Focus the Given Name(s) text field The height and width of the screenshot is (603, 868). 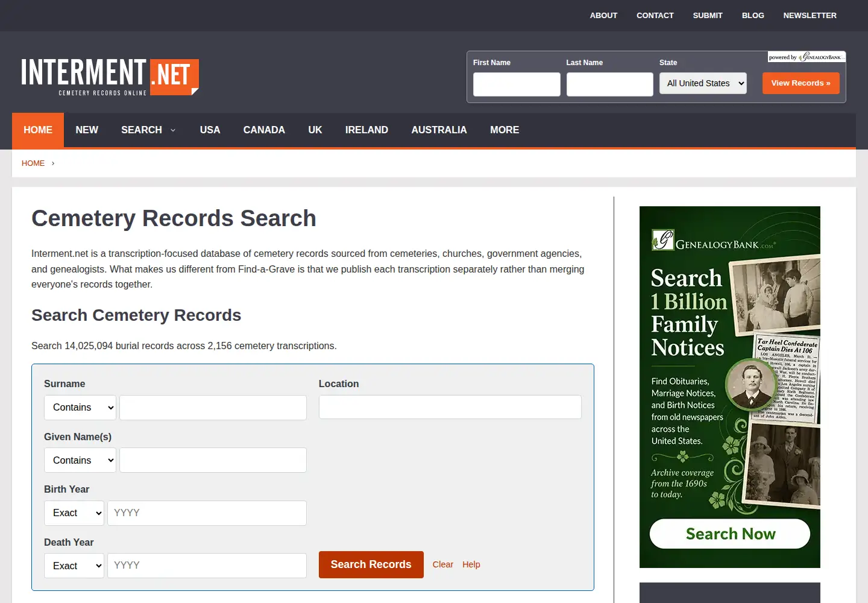[213, 460]
